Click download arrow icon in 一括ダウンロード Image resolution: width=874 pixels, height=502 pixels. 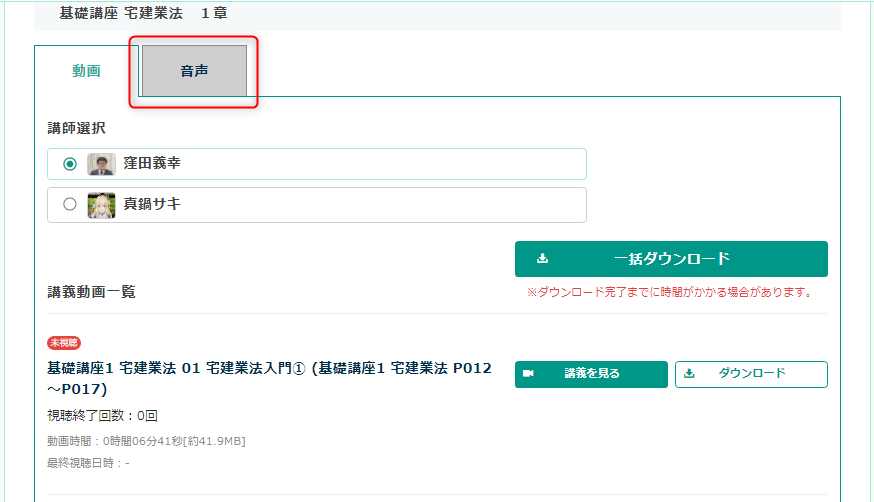click(x=543, y=259)
